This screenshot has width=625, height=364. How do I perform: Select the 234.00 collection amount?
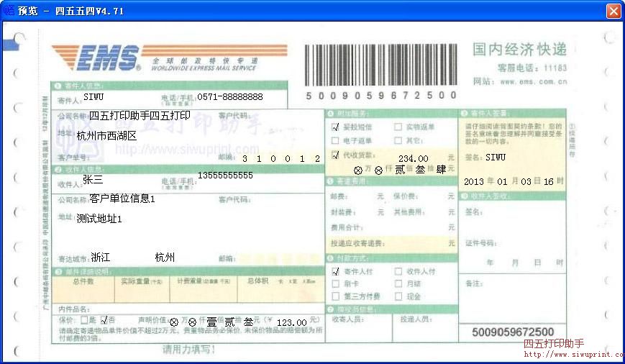[x=414, y=159]
